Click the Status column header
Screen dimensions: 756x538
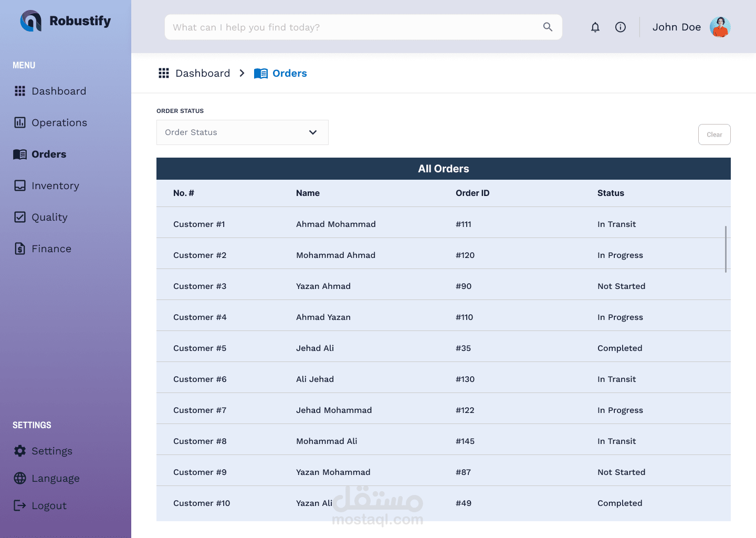click(x=611, y=193)
